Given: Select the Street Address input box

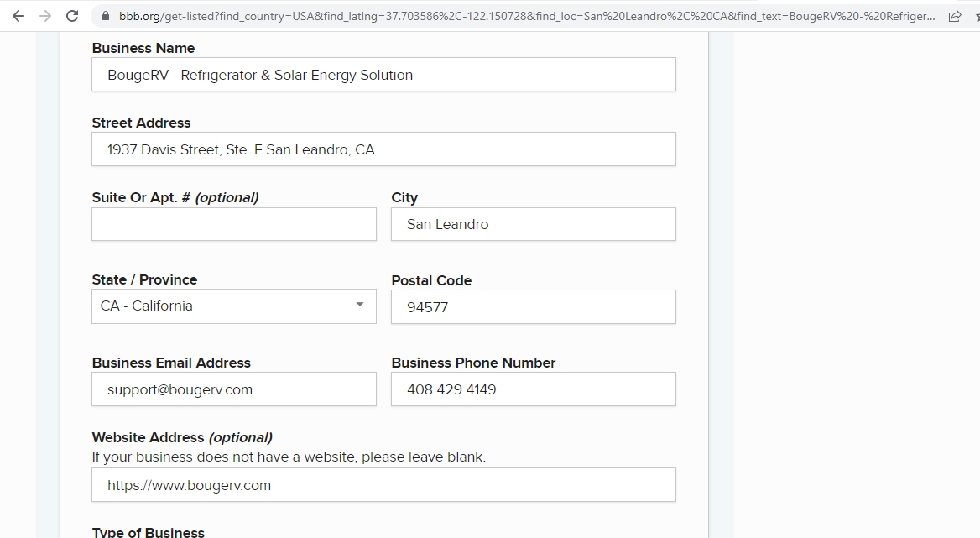Looking at the screenshot, I should pyautogui.click(x=383, y=149).
